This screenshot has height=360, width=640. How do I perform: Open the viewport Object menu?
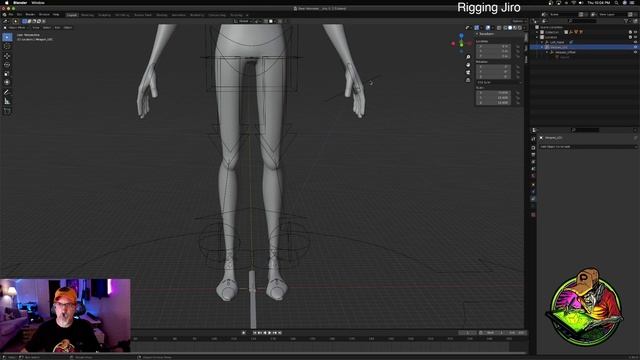point(68,27)
